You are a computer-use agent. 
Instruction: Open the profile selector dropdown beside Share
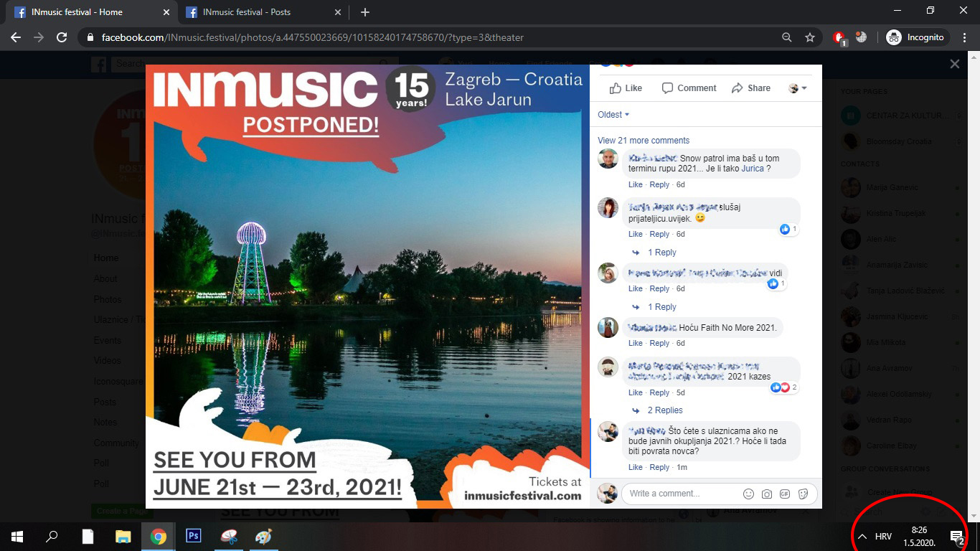[797, 88]
